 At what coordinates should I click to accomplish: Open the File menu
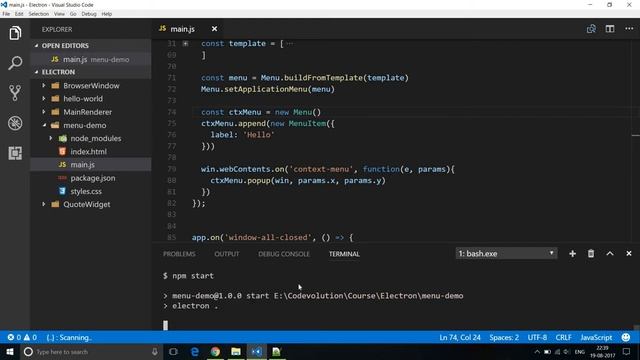[x=6, y=14]
